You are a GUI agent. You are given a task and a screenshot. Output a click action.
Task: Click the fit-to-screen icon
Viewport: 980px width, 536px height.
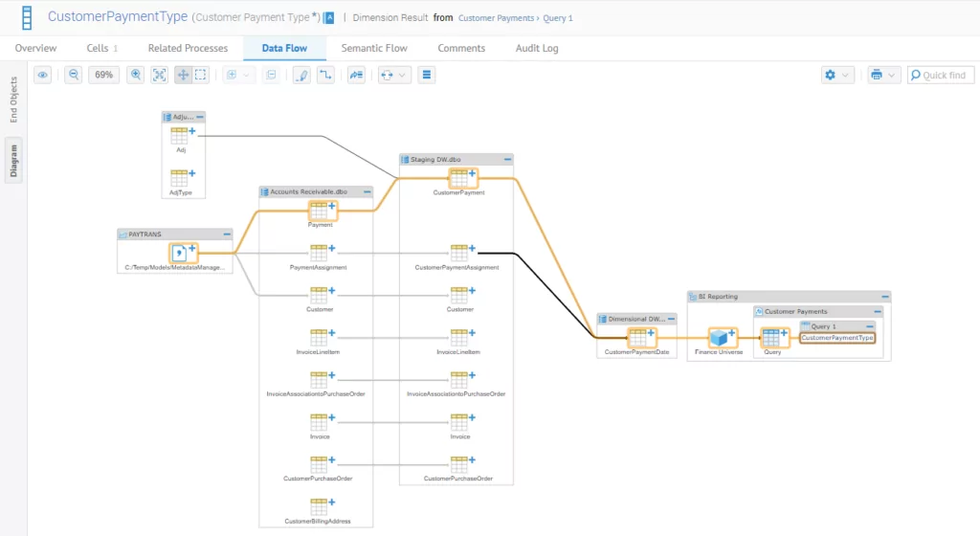tap(159, 75)
